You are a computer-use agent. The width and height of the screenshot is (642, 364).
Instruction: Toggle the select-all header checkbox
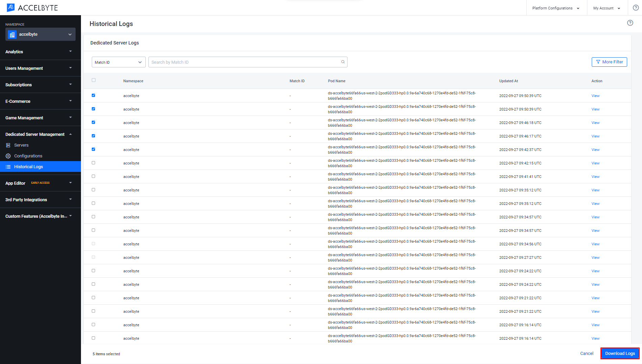tap(93, 80)
